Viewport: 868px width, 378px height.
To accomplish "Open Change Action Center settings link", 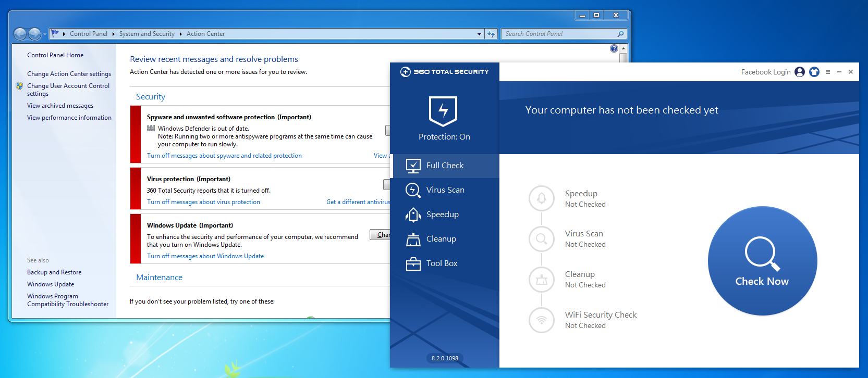I will 69,74.
